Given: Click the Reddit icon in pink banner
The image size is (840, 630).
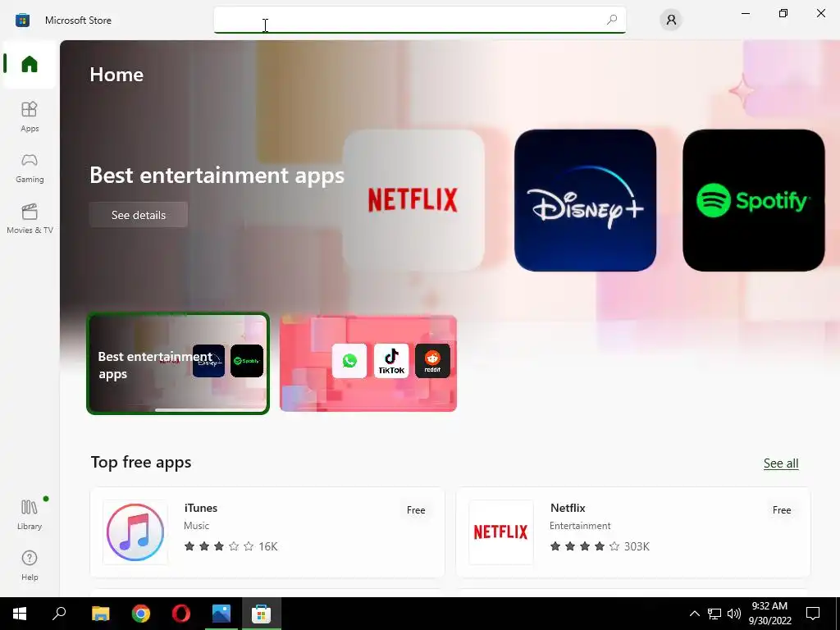Looking at the screenshot, I should coord(432,361).
